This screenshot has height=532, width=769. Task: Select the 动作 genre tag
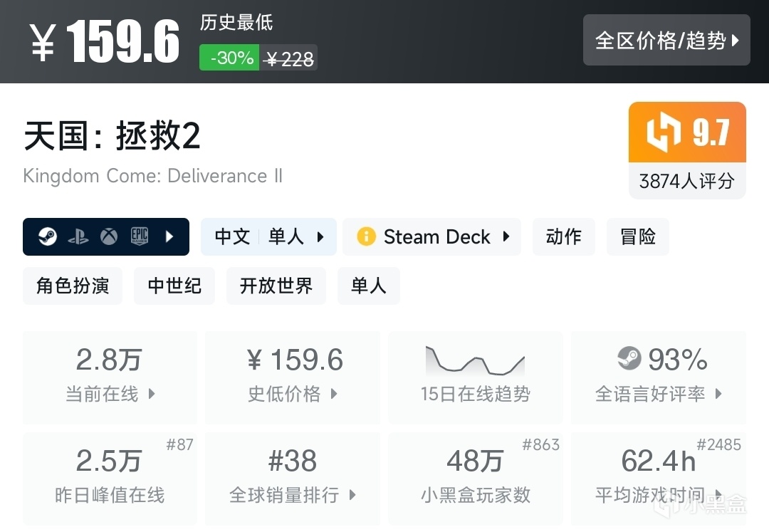coord(563,236)
